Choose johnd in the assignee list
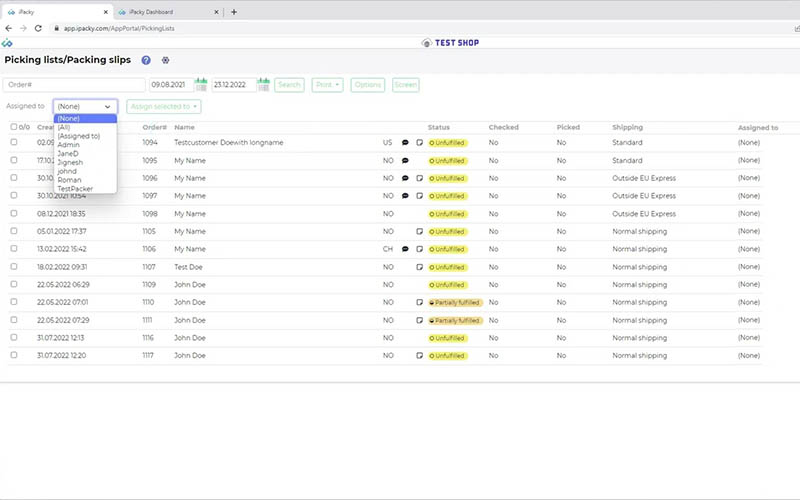Image resolution: width=800 pixels, height=500 pixels. (x=85, y=171)
